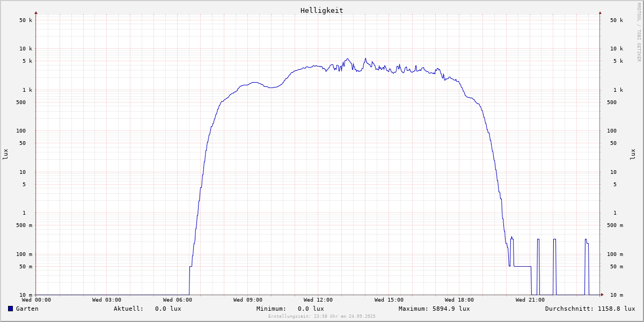644x322 pixels.
Task: Click the red arrow at time axis end
Action: point(602,295)
